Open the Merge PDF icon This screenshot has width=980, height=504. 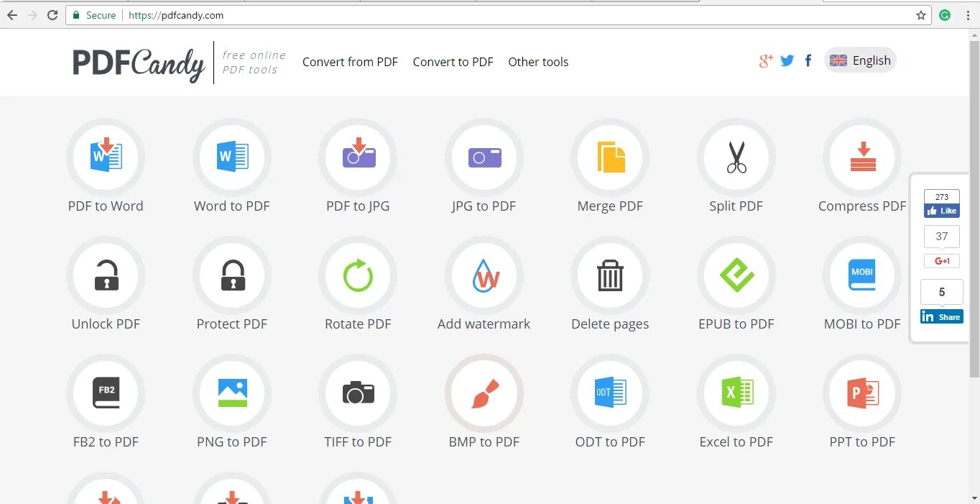pyautogui.click(x=610, y=157)
